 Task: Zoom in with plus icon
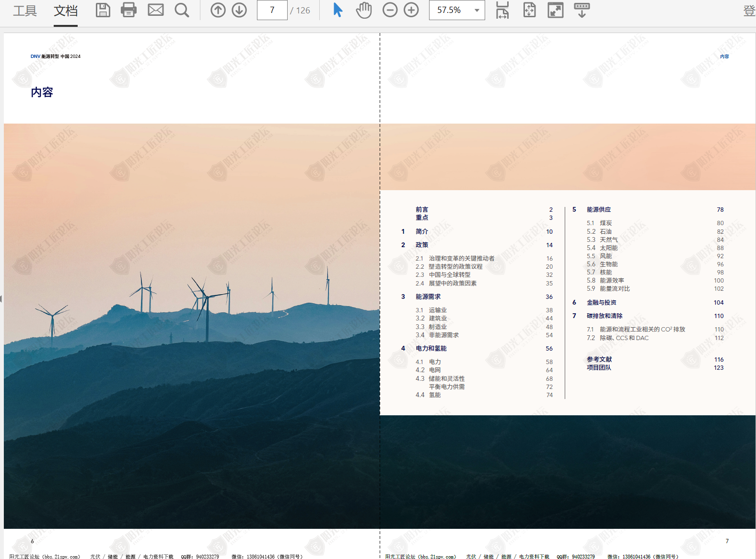tap(411, 10)
